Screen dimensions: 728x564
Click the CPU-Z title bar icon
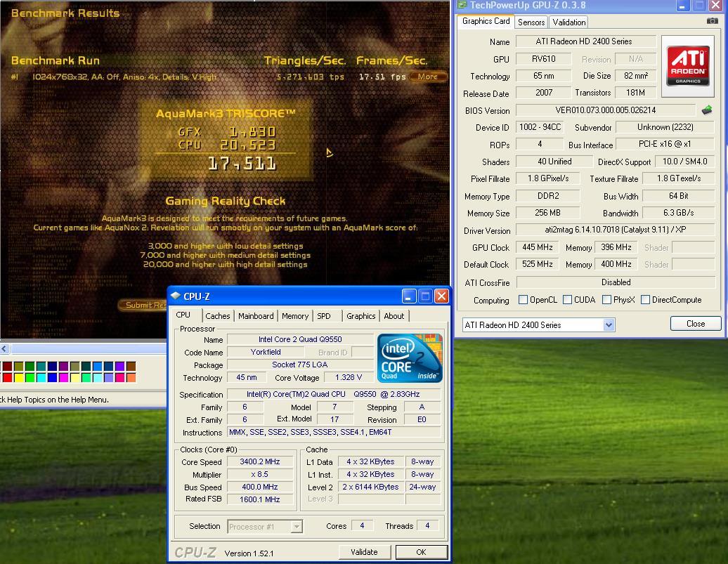(x=176, y=296)
